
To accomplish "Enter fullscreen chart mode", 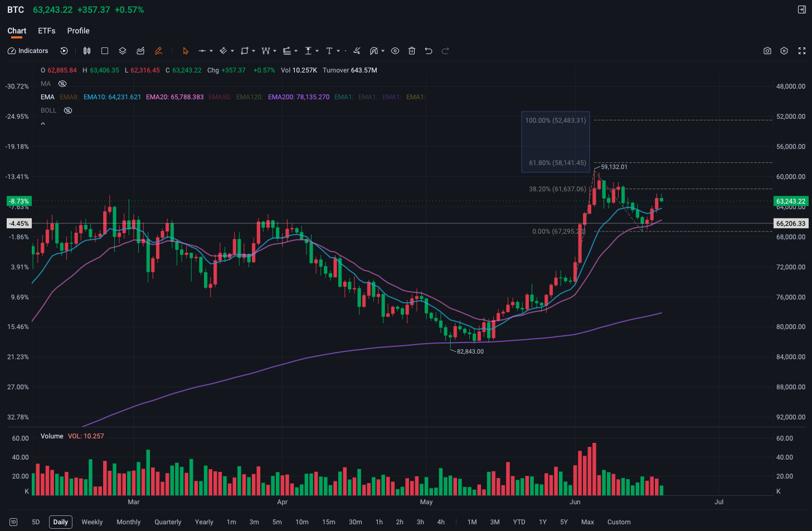I will [x=802, y=51].
